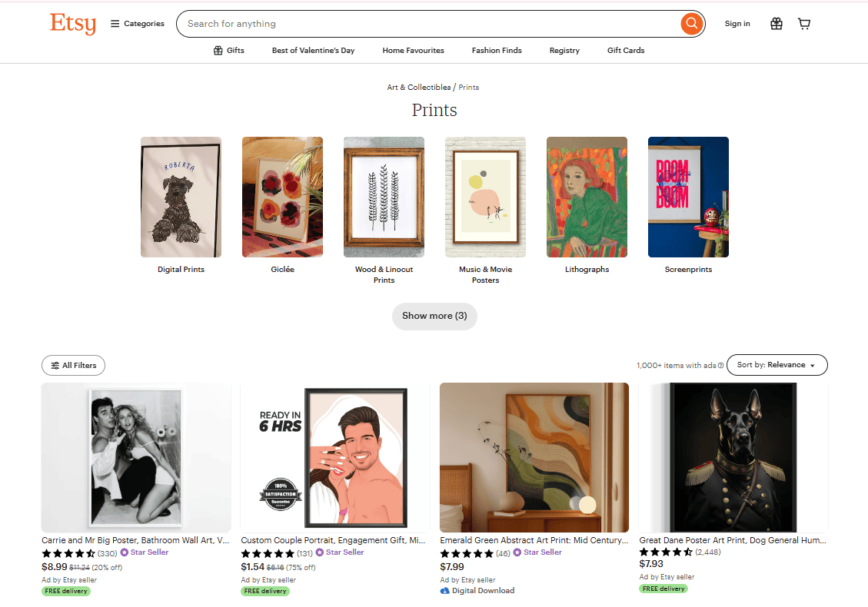
Task: Open the Lithographs category thumbnail
Action: 587,197
